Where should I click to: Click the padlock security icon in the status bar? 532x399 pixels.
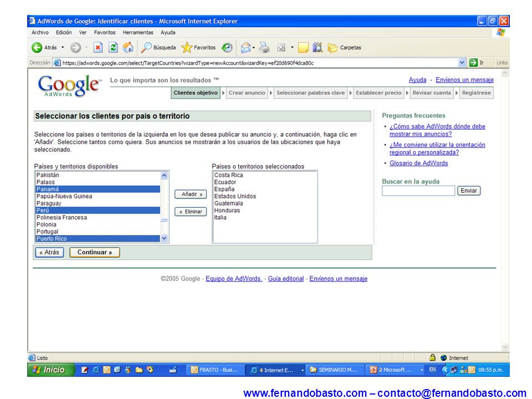coord(432,357)
